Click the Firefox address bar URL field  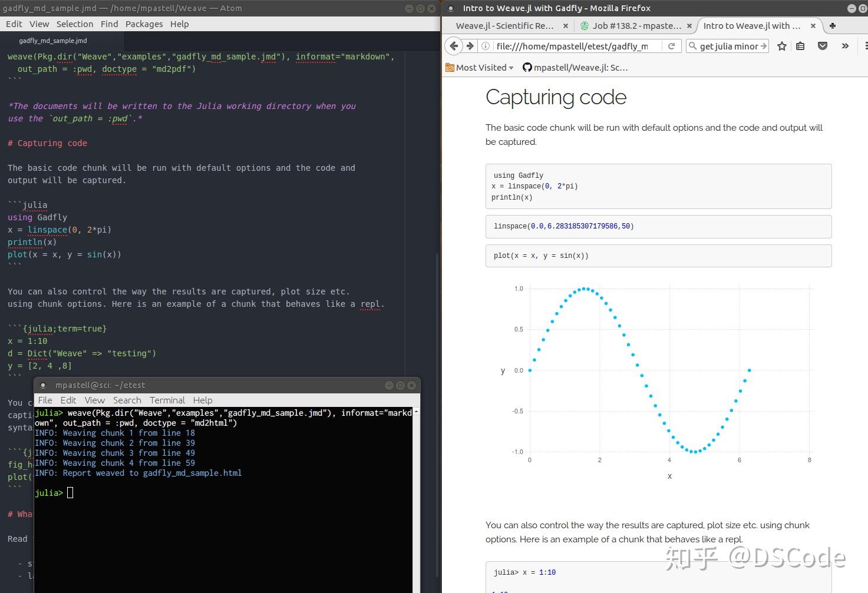coord(572,46)
